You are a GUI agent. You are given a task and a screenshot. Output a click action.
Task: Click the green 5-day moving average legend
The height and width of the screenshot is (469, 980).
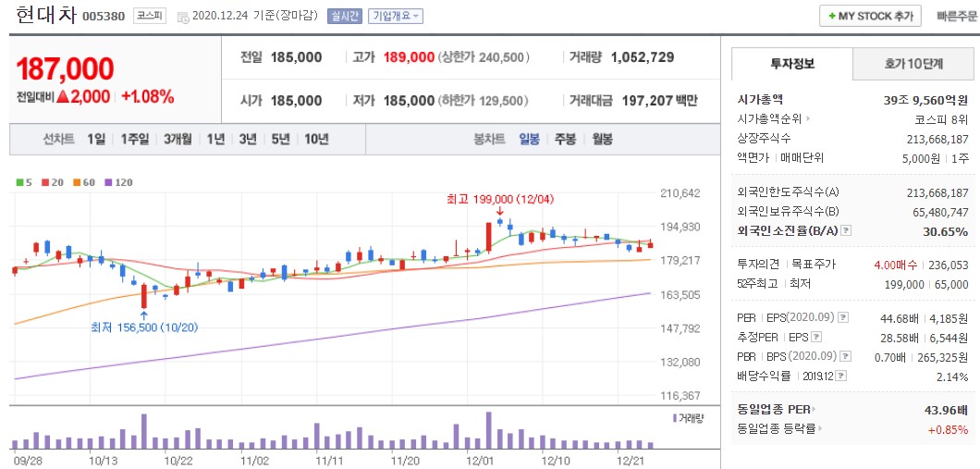point(24,182)
